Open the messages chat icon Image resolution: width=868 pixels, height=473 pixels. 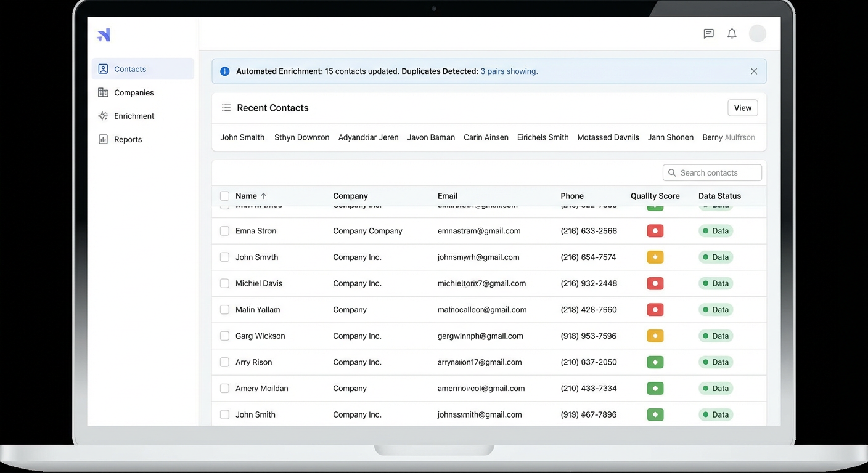(x=708, y=34)
